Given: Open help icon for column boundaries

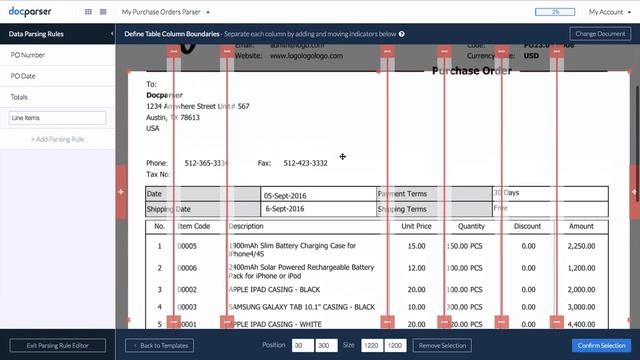Looking at the screenshot, I should coord(402,34).
